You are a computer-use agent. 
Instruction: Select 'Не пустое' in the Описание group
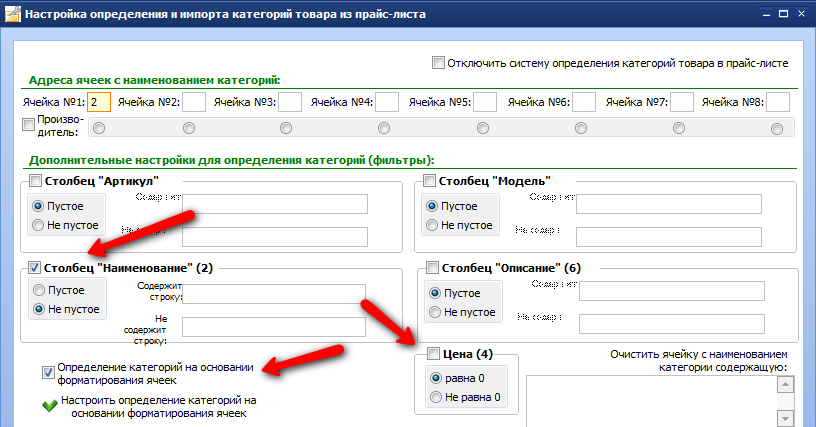point(435,312)
